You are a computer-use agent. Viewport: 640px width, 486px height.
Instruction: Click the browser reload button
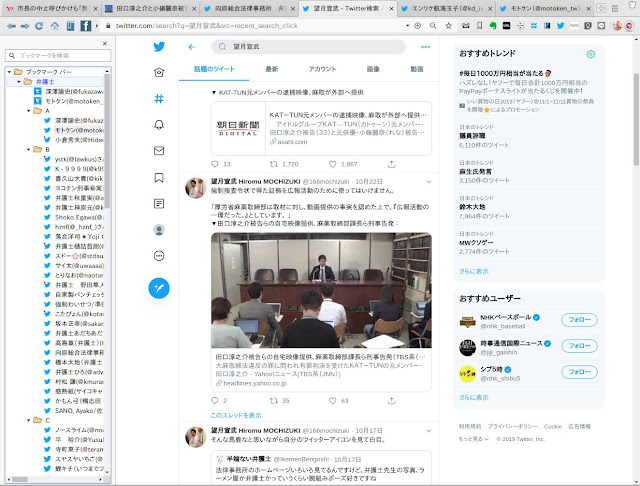click(x=39, y=26)
